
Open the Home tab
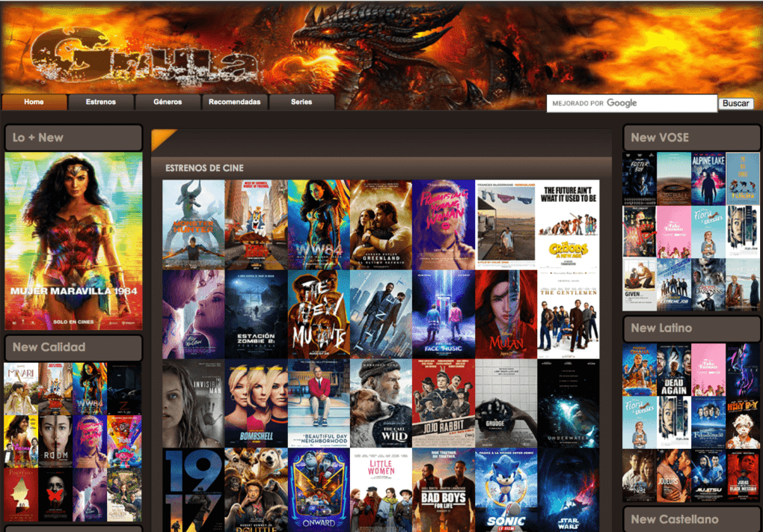[34, 102]
